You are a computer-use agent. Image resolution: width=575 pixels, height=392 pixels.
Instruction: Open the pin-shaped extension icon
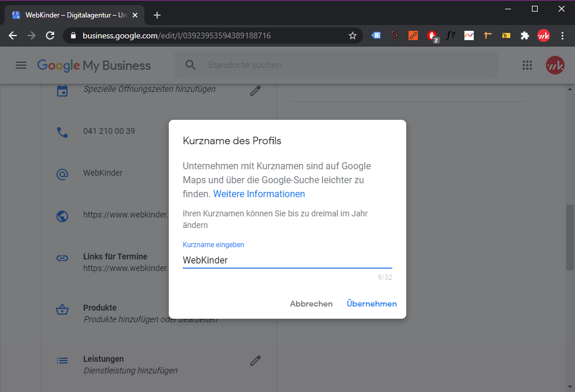pyautogui.click(x=395, y=35)
